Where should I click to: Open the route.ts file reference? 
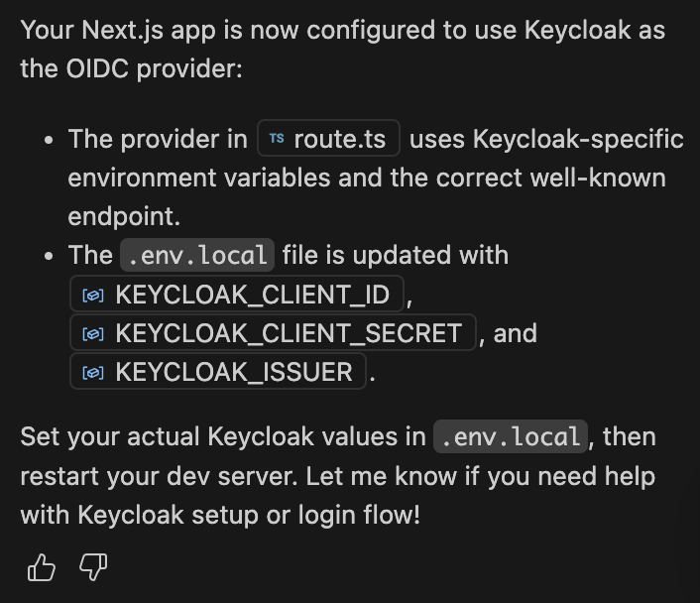pos(328,138)
